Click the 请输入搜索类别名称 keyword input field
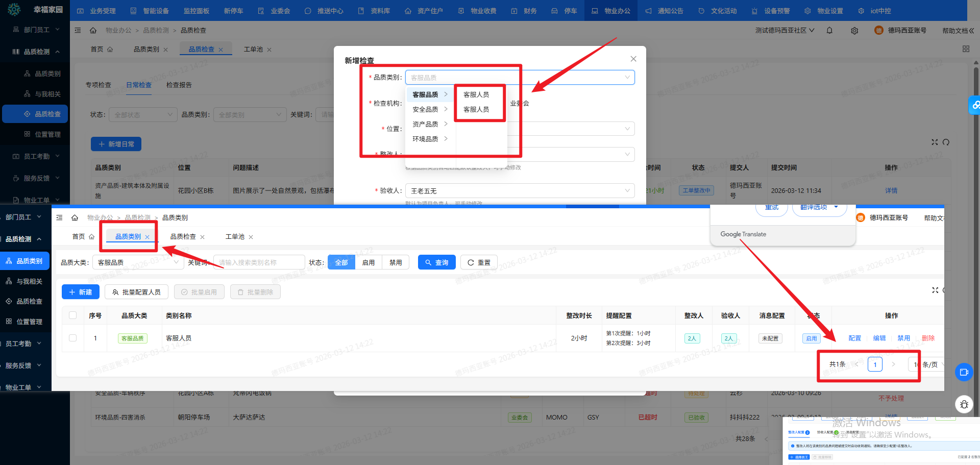This screenshot has height=465, width=980. pyautogui.click(x=259, y=262)
